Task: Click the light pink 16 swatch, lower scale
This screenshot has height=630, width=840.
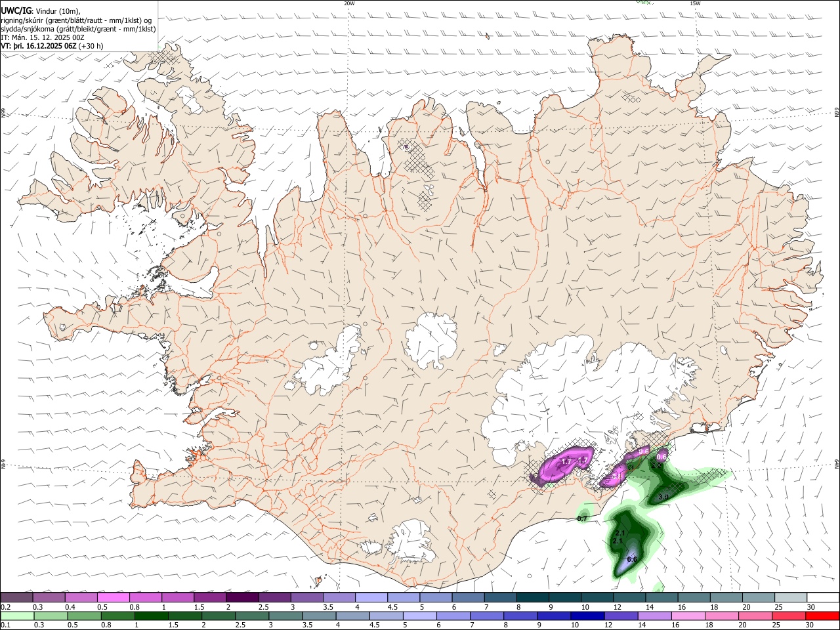Action: (688, 616)
